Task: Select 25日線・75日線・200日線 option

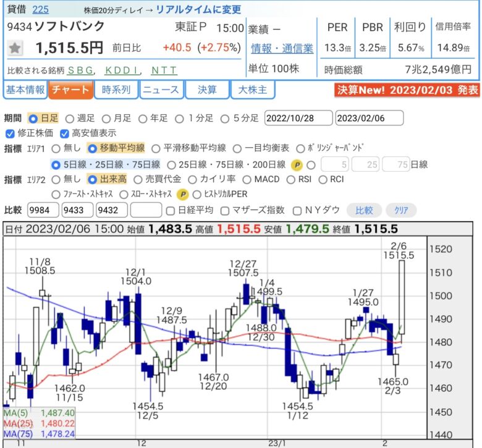Action: (x=171, y=165)
